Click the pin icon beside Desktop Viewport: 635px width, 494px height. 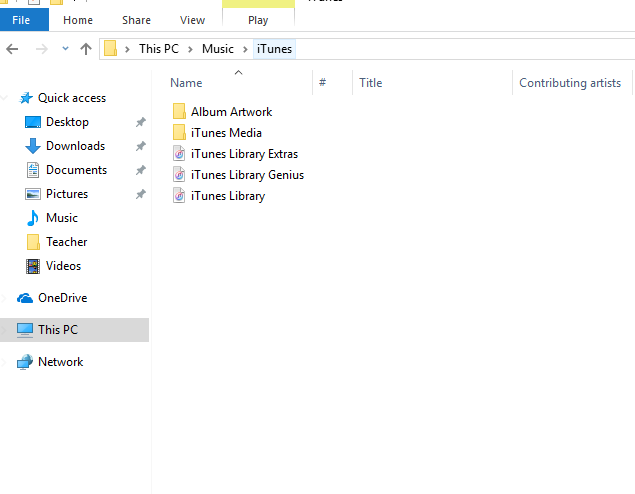pos(141,122)
